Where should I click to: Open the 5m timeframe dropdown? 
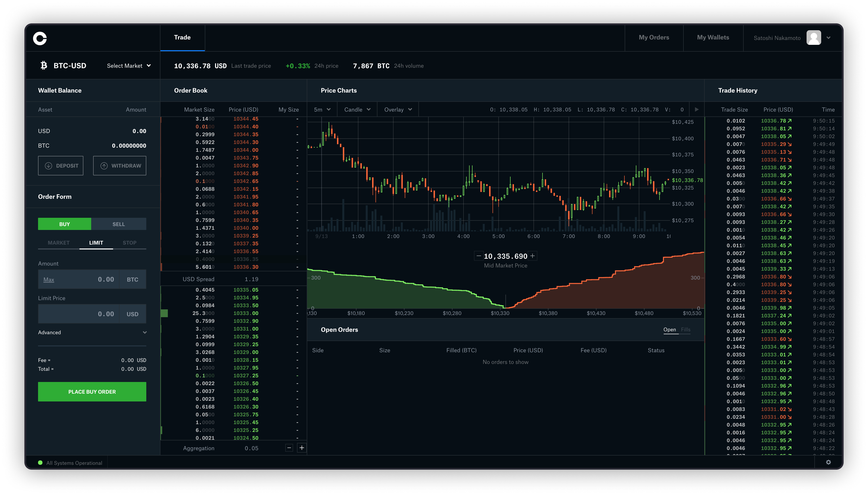[321, 110]
